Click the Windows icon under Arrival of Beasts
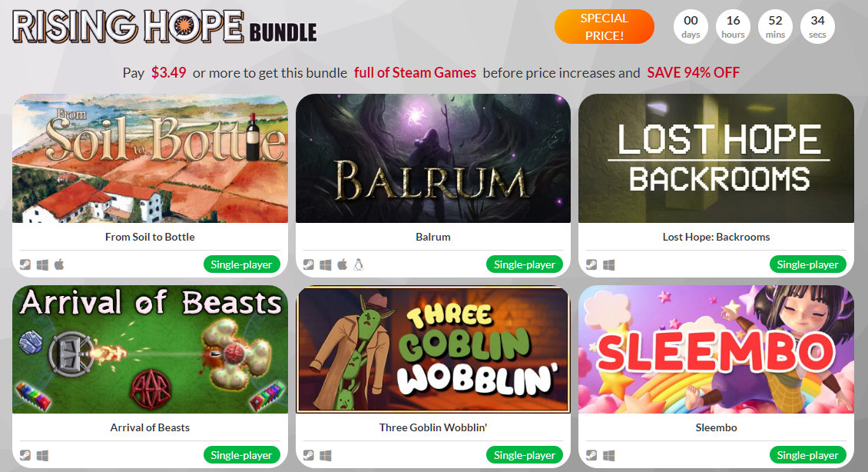This screenshot has height=472, width=868. pos(42,455)
